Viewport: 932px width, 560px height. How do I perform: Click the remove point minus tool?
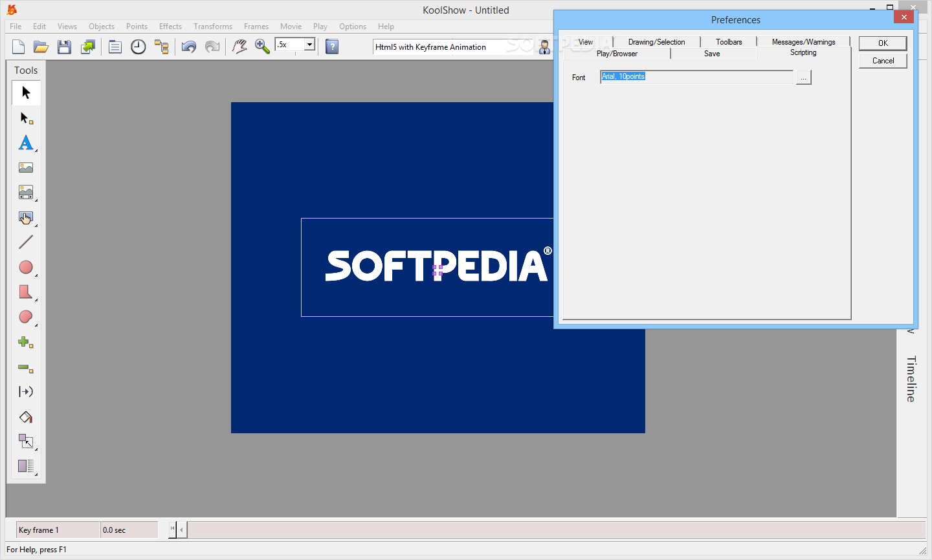(26, 367)
